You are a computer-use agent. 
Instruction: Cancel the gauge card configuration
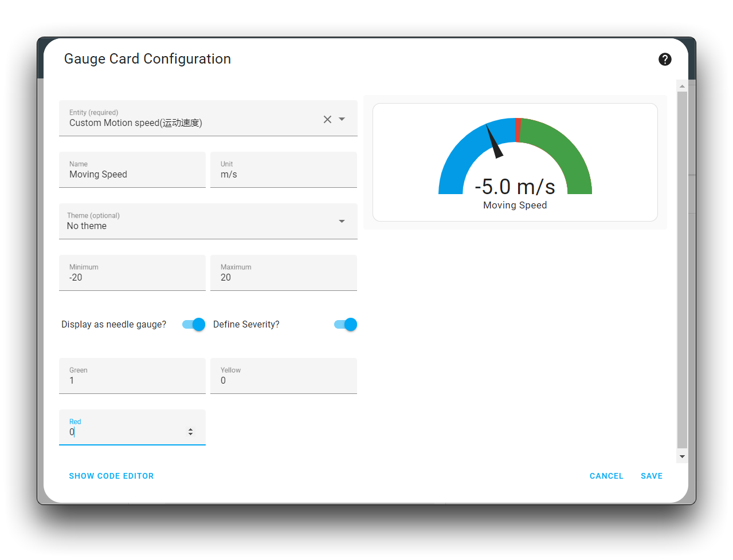click(x=606, y=476)
